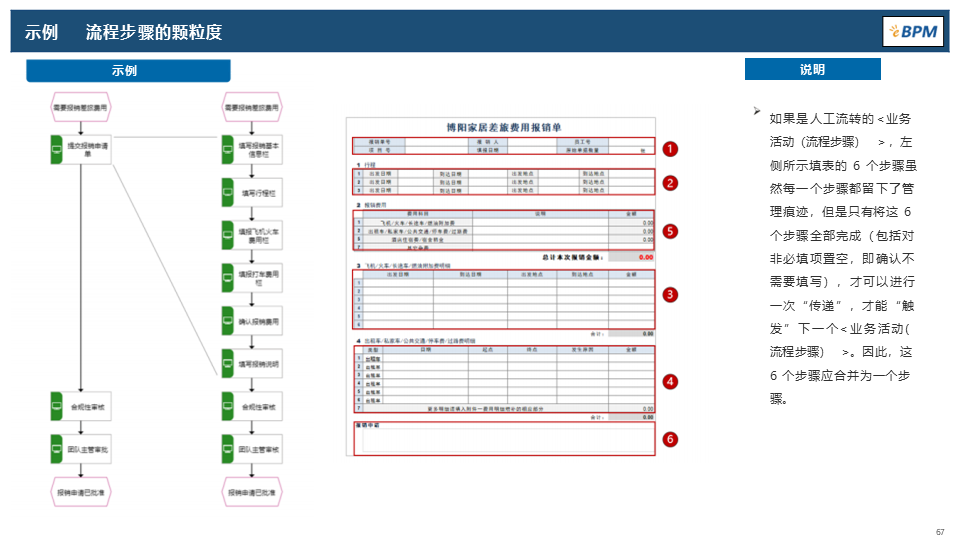The width and height of the screenshot is (960, 540).
Task: Click green icon of 填报打车费用栏 step
Action: tap(228, 278)
